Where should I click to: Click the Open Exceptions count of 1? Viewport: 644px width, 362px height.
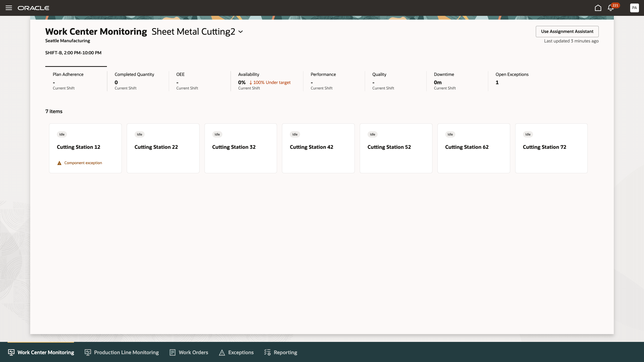pyautogui.click(x=497, y=82)
